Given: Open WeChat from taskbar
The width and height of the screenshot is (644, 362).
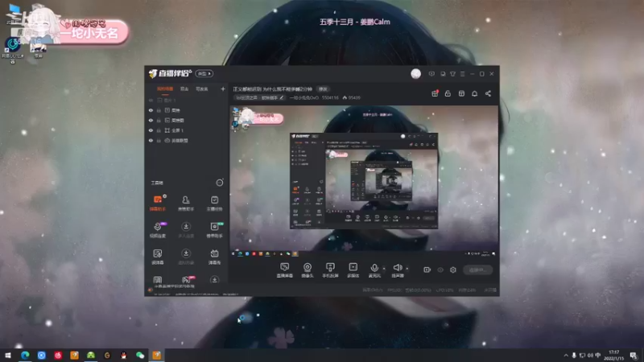Looking at the screenshot, I should pyautogui.click(x=140, y=355).
